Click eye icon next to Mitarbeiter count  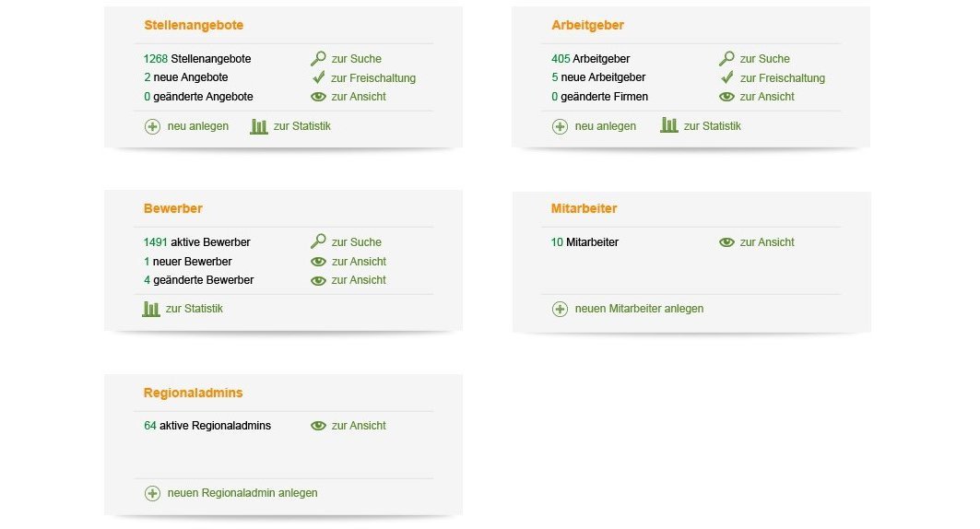point(726,242)
